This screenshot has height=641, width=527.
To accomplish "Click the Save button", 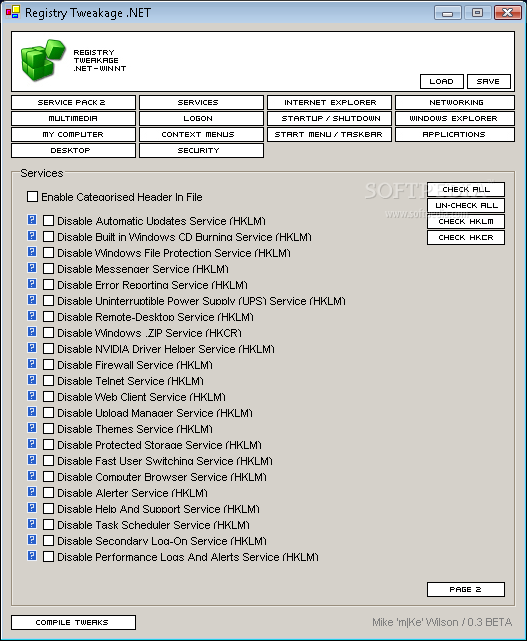I will (489, 81).
